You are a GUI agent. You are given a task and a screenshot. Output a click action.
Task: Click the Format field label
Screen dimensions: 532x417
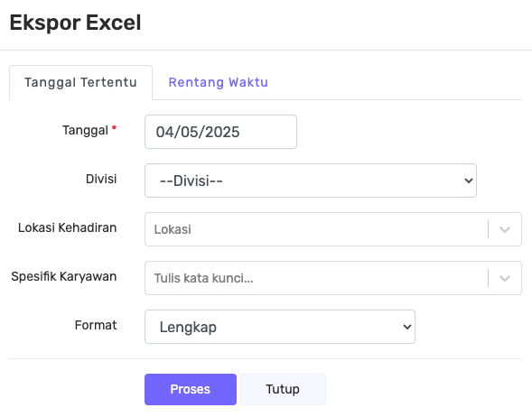coord(96,325)
